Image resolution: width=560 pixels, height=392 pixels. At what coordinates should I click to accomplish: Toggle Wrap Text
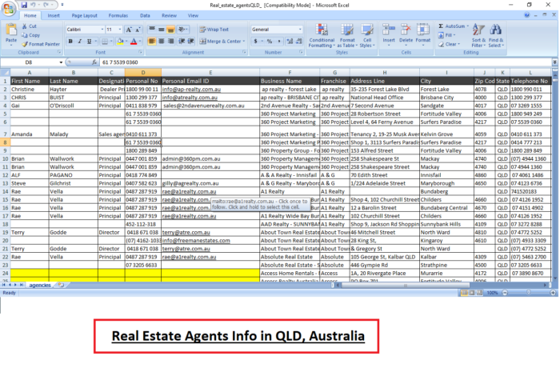click(x=214, y=30)
